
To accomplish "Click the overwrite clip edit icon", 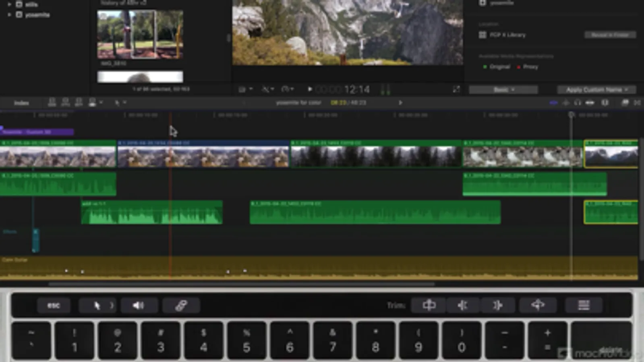I will (92, 103).
